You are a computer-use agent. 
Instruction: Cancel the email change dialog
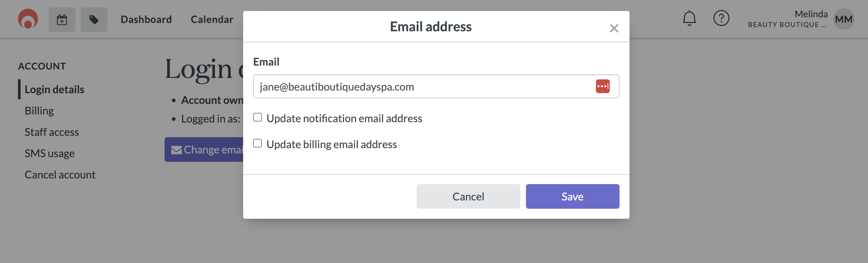[468, 196]
